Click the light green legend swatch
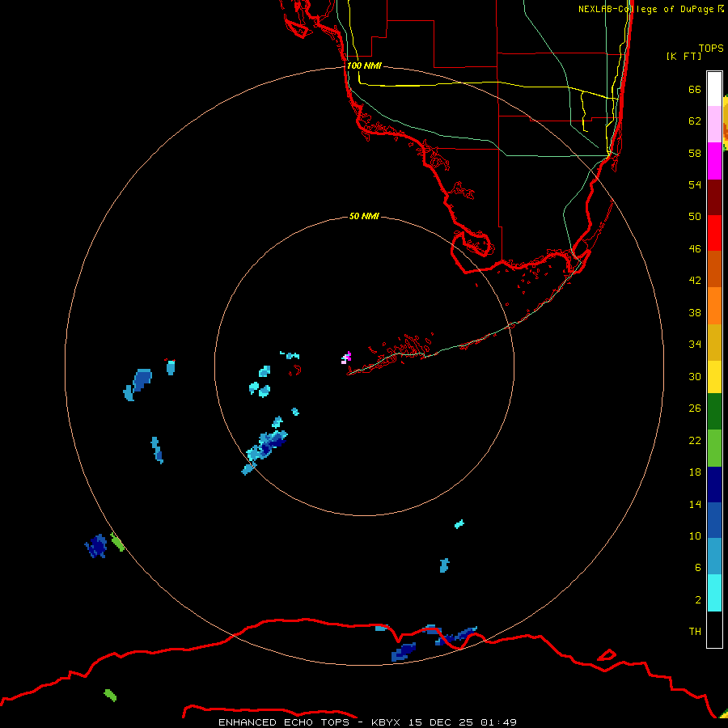The image size is (728, 728). click(x=714, y=448)
